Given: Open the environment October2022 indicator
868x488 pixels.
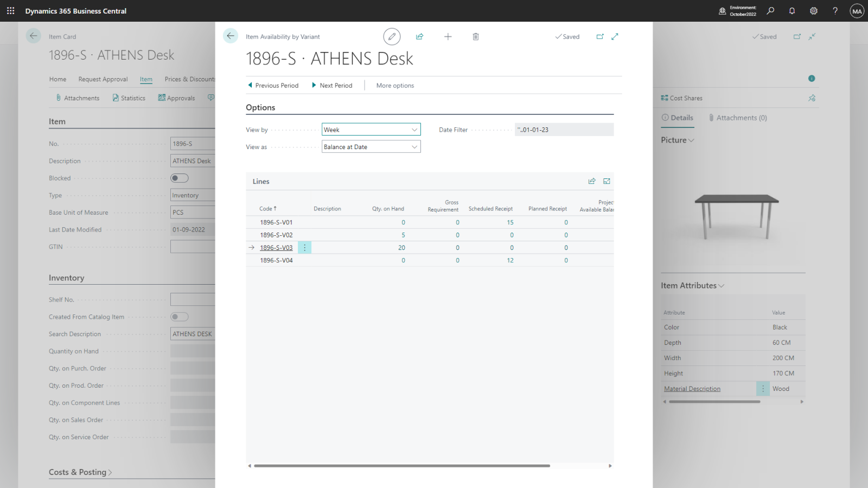Looking at the screenshot, I should pyautogui.click(x=738, y=11).
